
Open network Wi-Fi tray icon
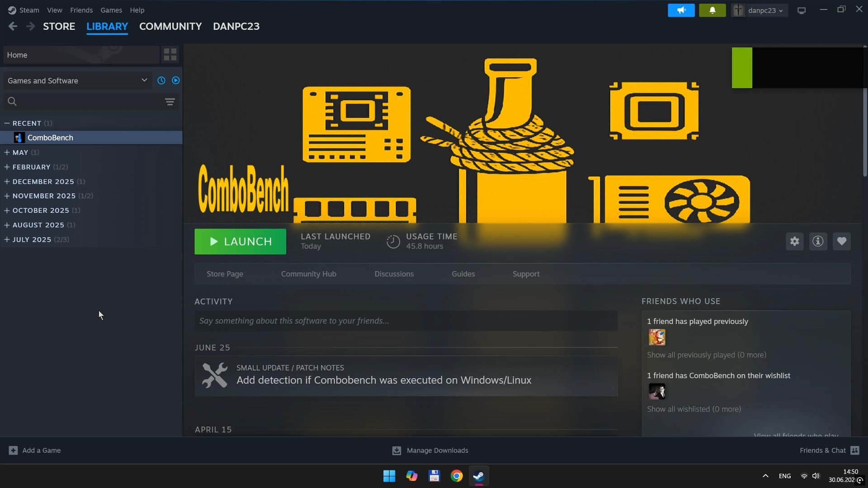(804, 476)
